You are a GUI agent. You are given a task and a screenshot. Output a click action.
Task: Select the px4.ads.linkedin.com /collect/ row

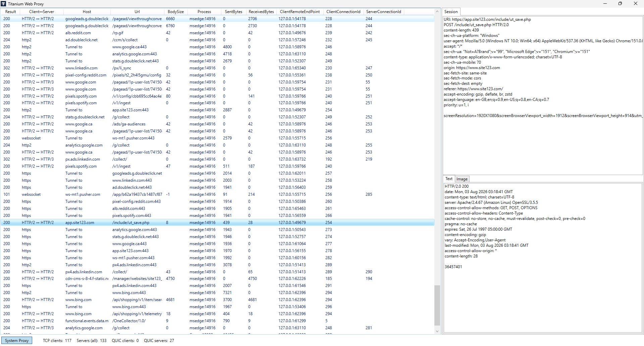[217, 272]
